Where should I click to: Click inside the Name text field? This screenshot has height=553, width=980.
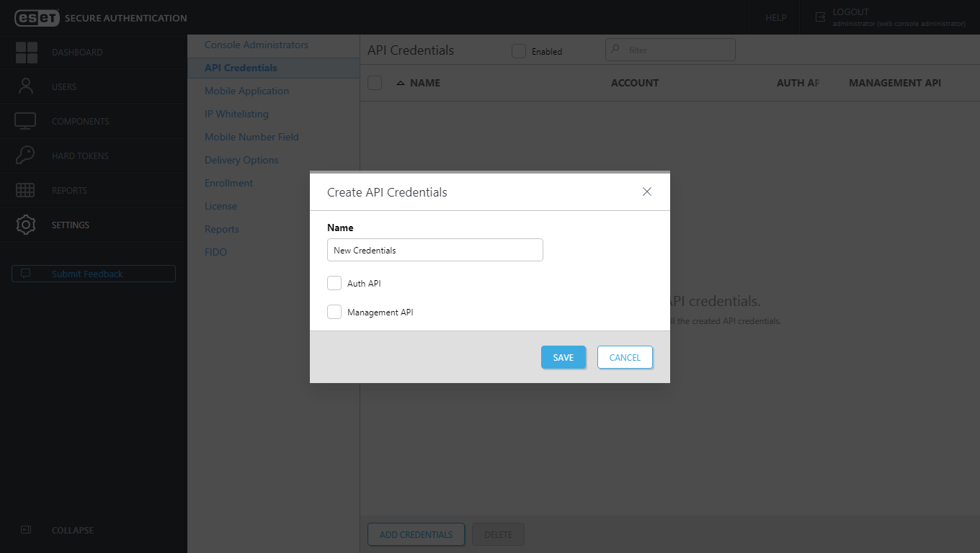(435, 250)
